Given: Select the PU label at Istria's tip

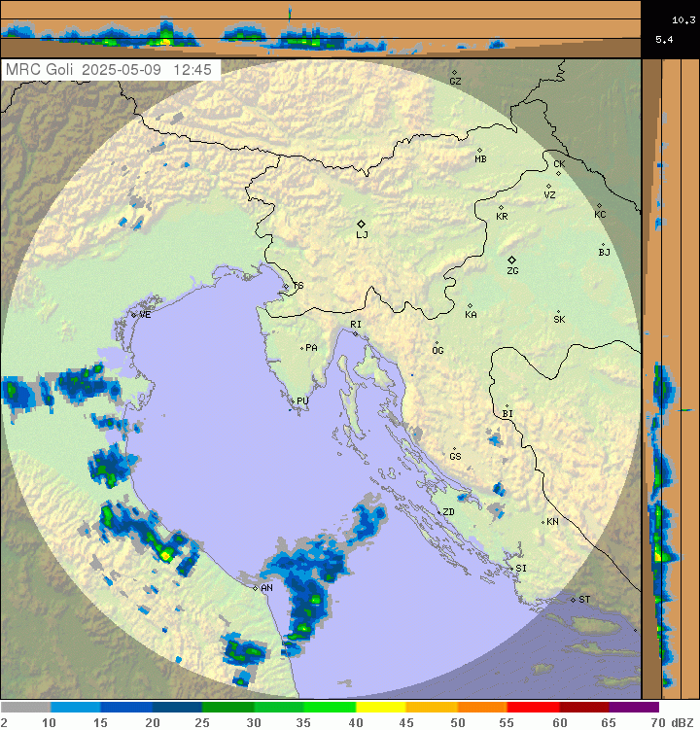Looking at the screenshot, I should [302, 400].
